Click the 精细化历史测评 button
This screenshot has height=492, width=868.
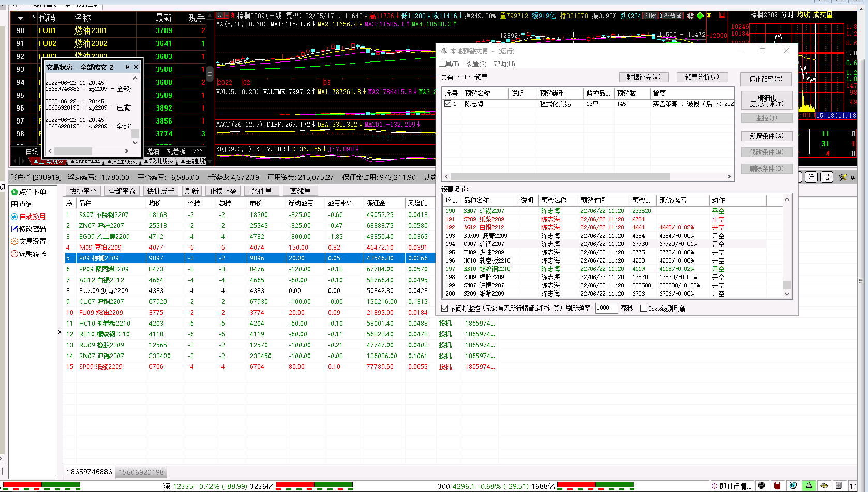point(767,100)
